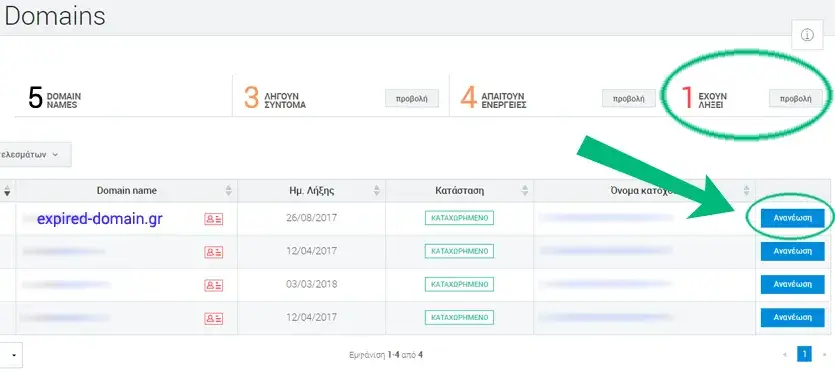
Task: Open rows-per-page dropdown at bottom left
Action: pyautogui.click(x=11, y=355)
